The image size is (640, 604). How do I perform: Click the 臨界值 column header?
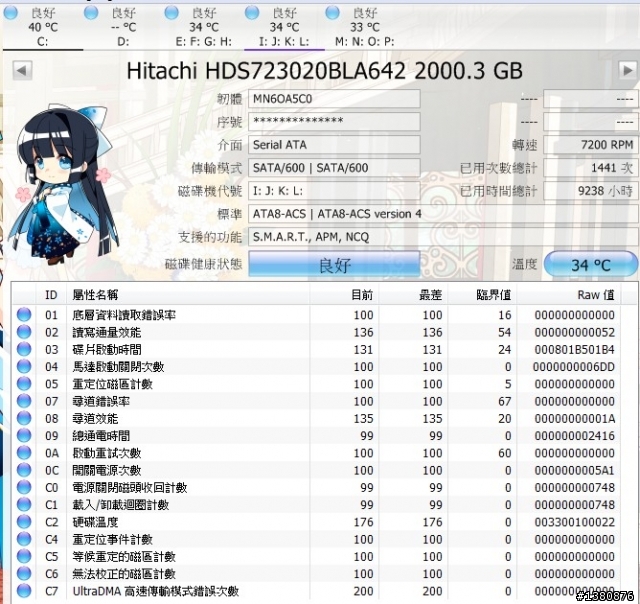[x=482, y=295]
